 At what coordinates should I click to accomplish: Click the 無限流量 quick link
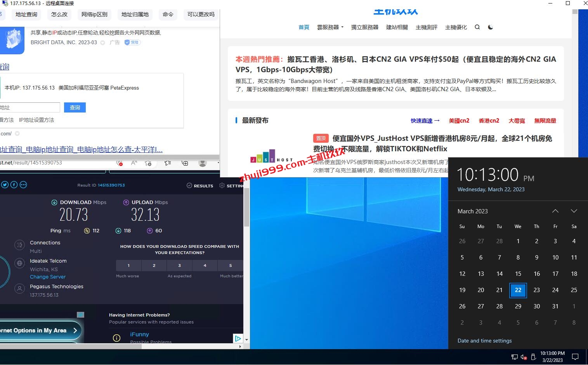(x=545, y=121)
